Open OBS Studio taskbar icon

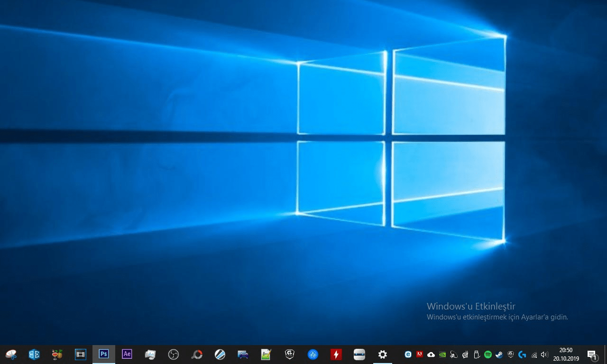click(x=174, y=355)
